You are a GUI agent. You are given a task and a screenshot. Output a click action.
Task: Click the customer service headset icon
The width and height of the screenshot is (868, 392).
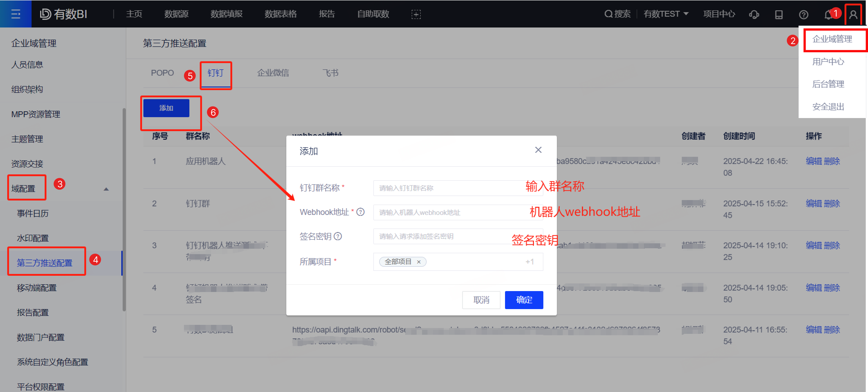pyautogui.click(x=754, y=14)
